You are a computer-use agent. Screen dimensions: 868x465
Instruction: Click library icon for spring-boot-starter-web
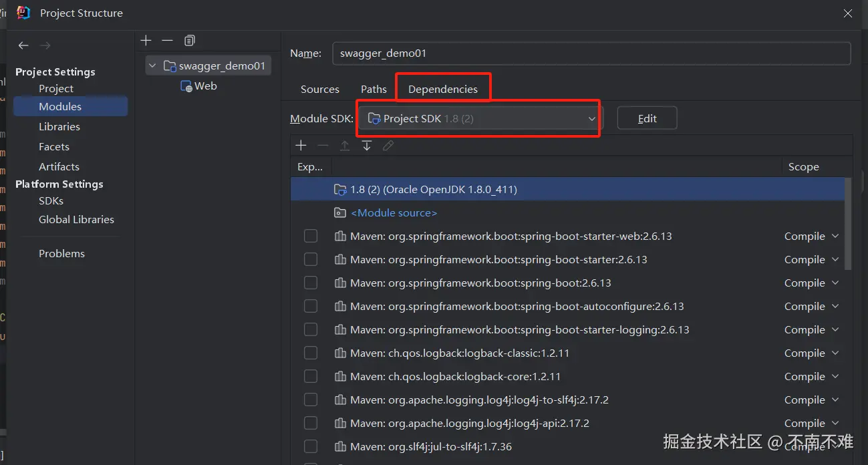(340, 236)
